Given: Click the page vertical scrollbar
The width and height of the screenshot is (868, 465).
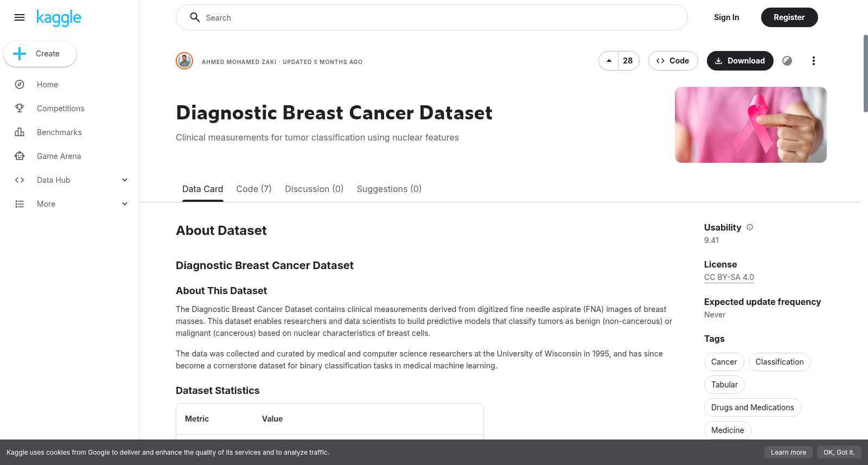Looking at the screenshot, I should pos(865,73).
